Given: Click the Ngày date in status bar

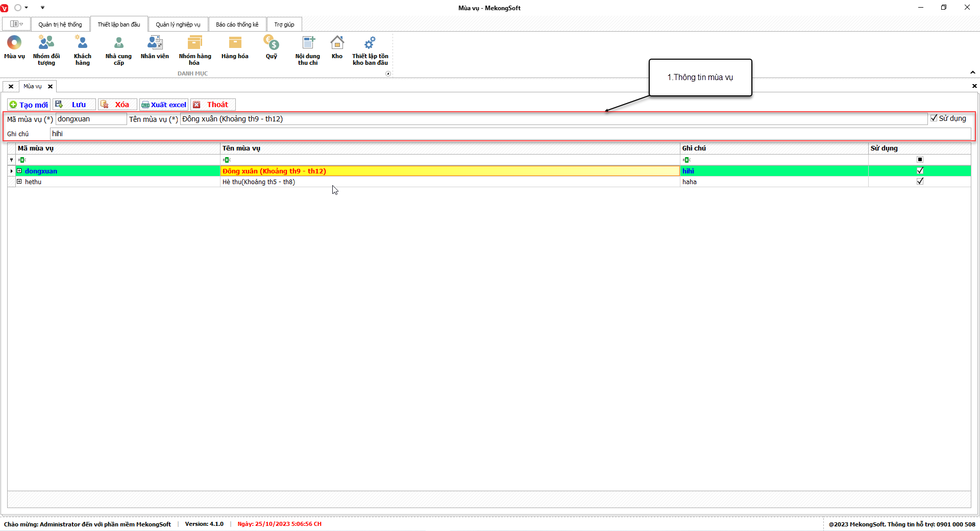Looking at the screenshot, I should [279, 524].
